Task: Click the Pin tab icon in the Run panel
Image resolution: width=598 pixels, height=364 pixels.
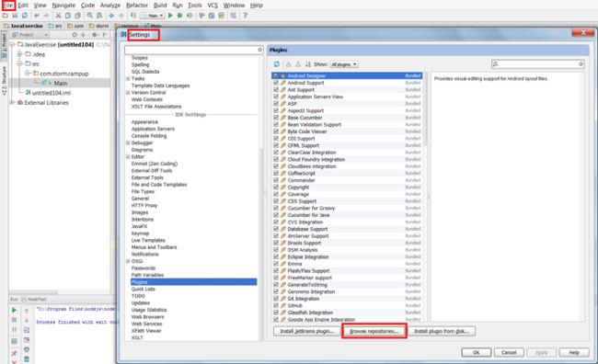Action: pos(14,354)
